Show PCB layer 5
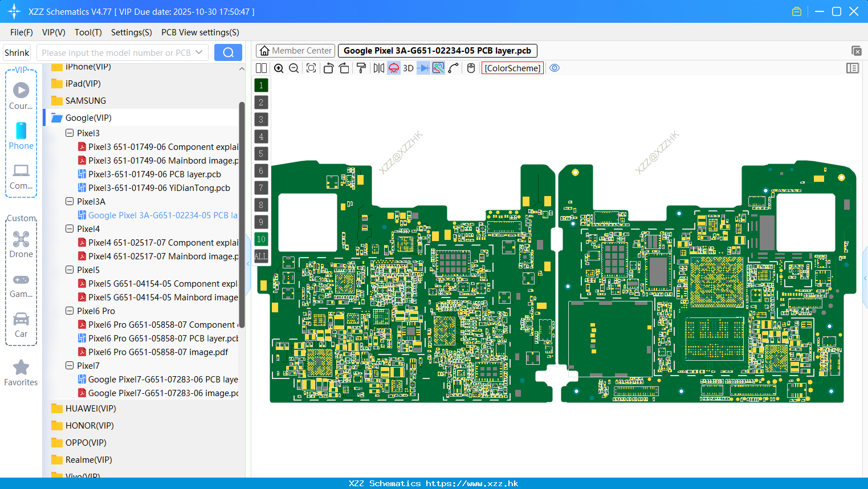The image size is (868, 489). [x=261, y=154]
